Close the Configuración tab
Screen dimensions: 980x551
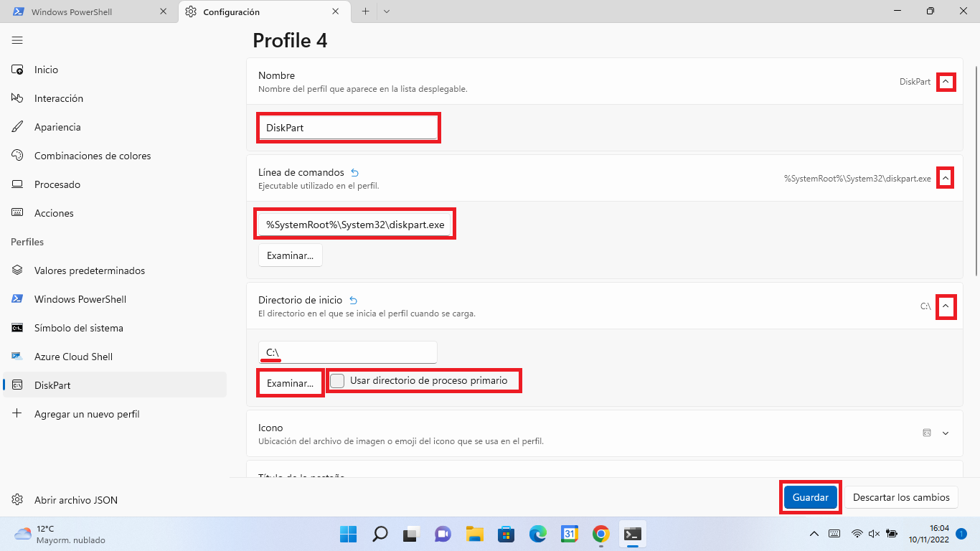coord(336,11)
